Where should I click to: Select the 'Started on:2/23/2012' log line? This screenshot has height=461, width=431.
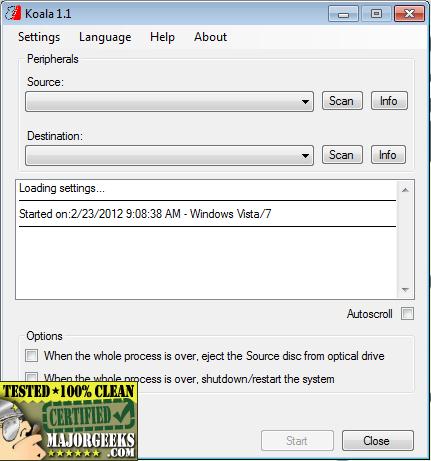[x=145, y=214]
